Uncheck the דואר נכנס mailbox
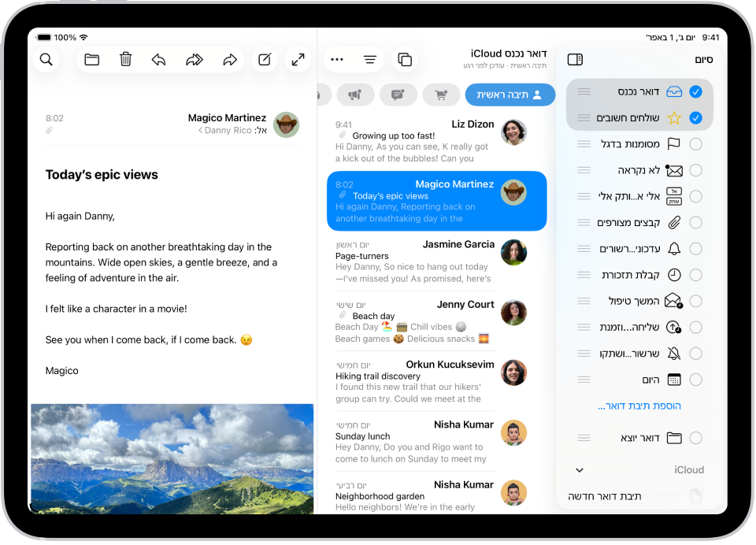 pos(695,91)
